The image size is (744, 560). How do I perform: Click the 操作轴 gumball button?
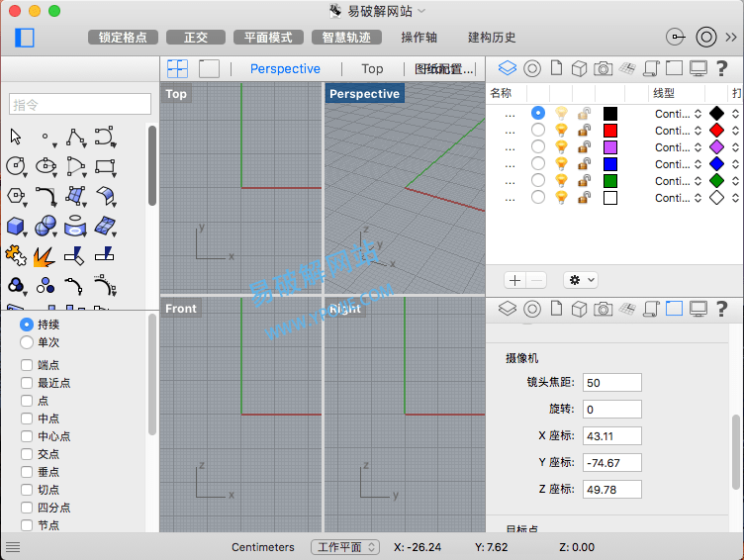[x=418, y=38]
